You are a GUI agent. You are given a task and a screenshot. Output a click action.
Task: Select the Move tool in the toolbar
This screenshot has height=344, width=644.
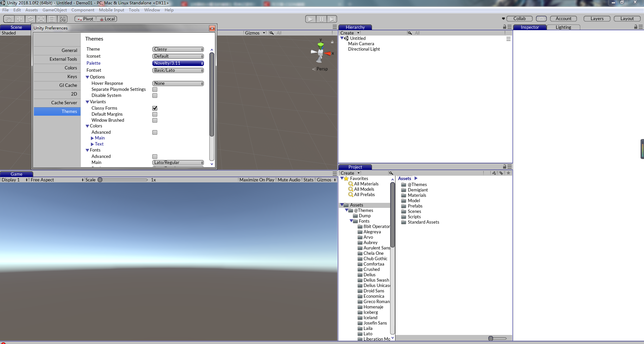coord(19,19)
